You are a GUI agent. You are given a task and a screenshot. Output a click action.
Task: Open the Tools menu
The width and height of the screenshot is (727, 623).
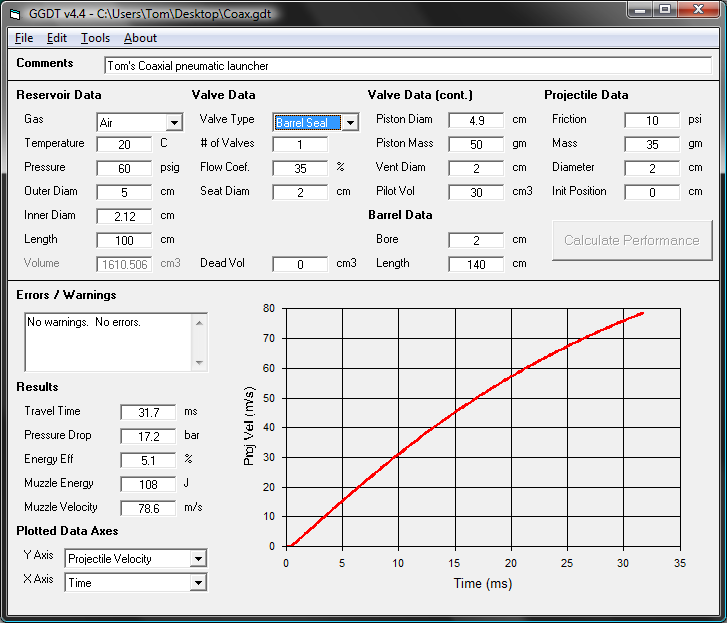click(96, 38)
